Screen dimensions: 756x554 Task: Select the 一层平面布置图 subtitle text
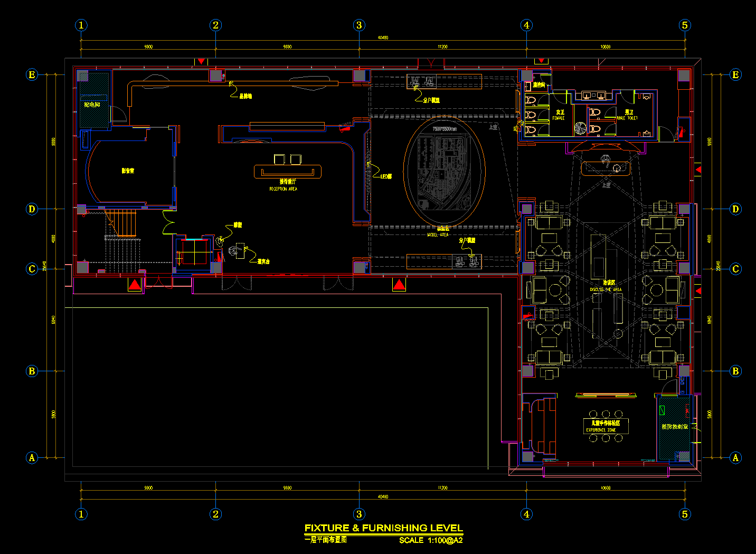coord(326,540)
